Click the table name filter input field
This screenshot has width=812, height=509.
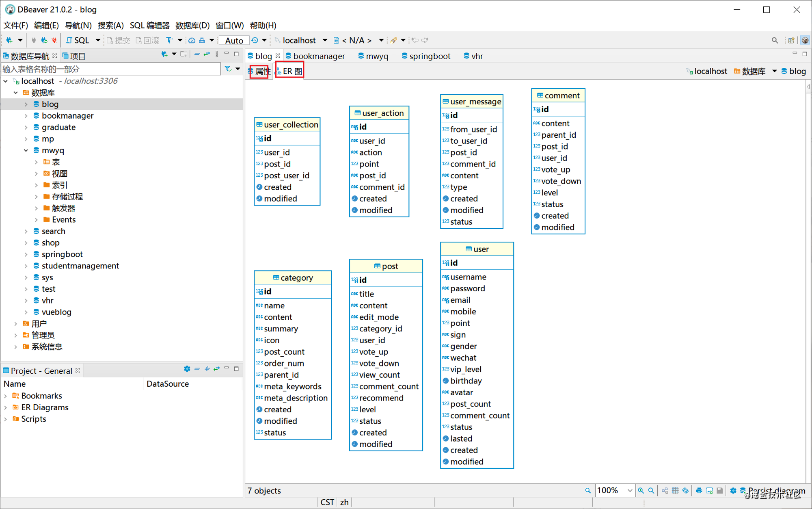(x=111, y=69)
